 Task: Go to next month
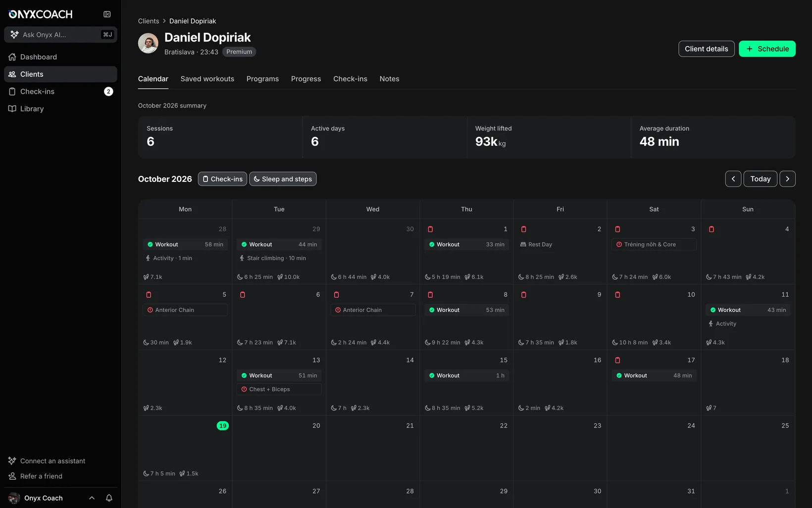point(787,179)
